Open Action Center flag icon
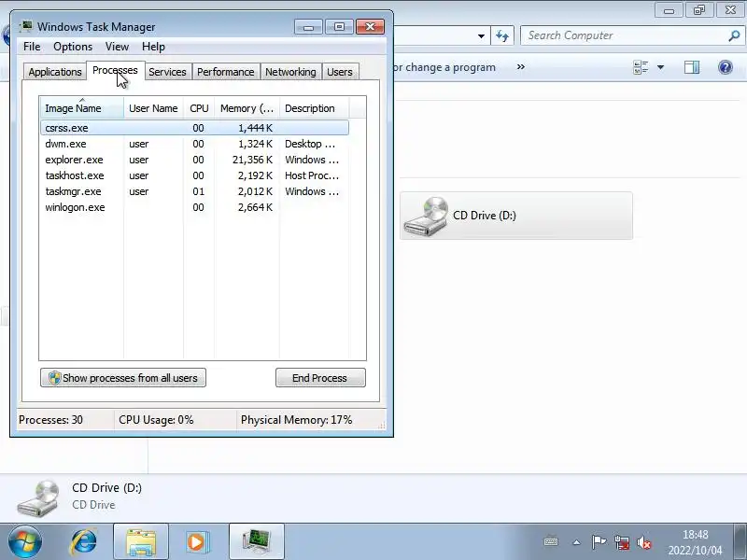Viewport: 747px width, 560px height. 599,541
